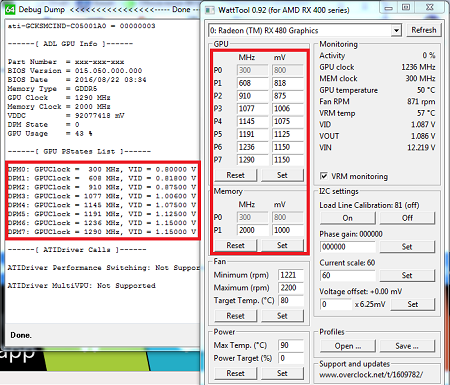
Task: Click the WattTool title bar icon
Action: coord(210,10)
